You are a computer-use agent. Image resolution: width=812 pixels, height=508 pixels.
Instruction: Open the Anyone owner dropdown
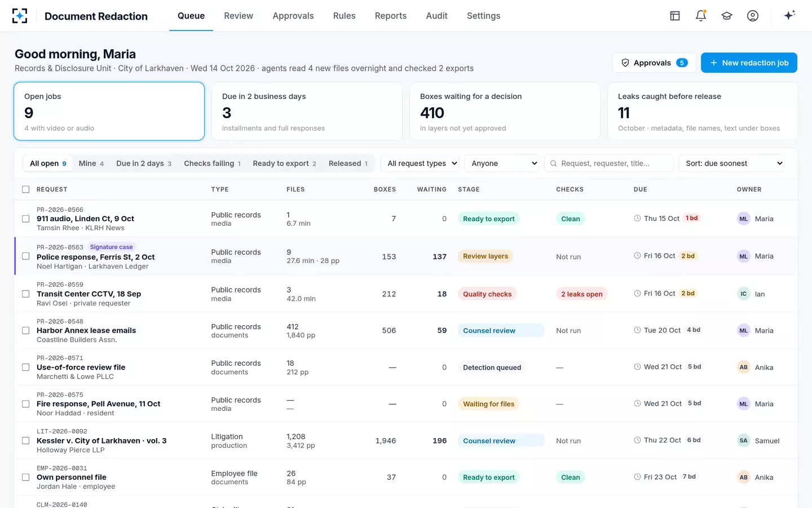click(502, 163)
